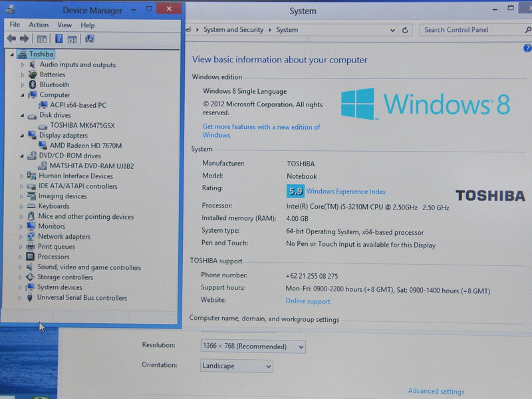
Task: Open the Help menu
Action: click(x=88, y=25)
